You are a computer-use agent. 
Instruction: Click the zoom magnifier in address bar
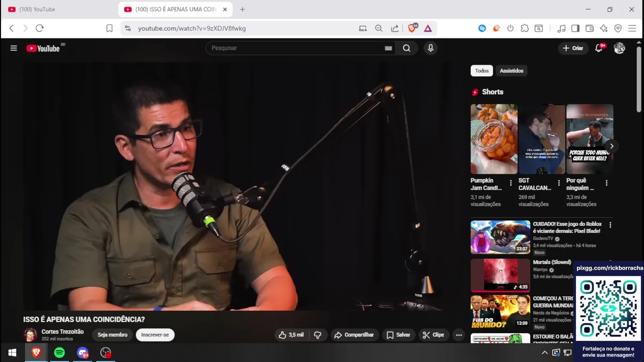[x=379, y=28]
